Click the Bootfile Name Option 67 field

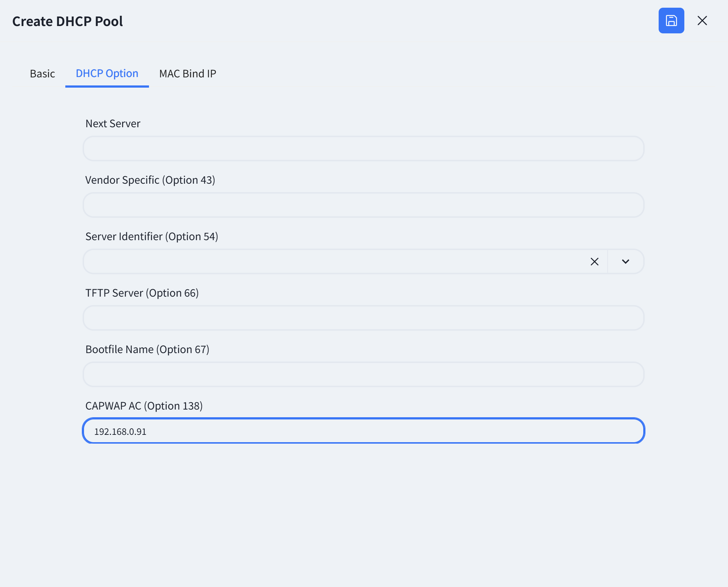point(364,374)
